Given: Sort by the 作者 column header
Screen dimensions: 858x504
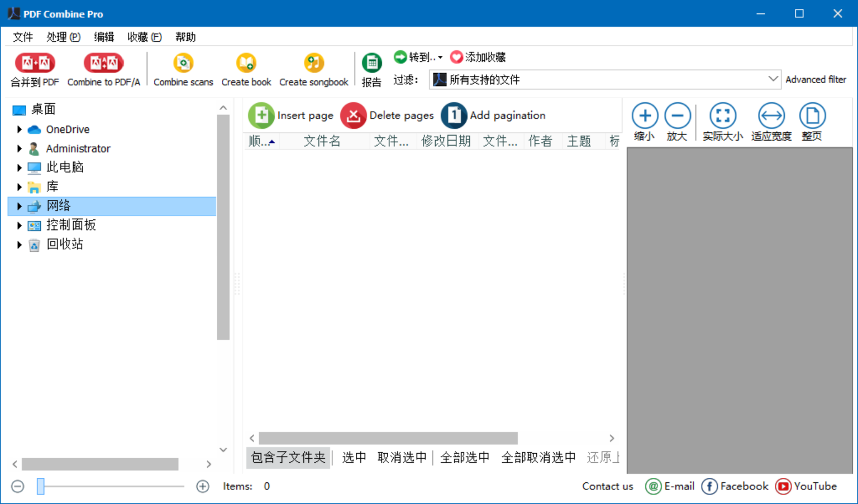Looking at the screenshot, I should 540,141.
